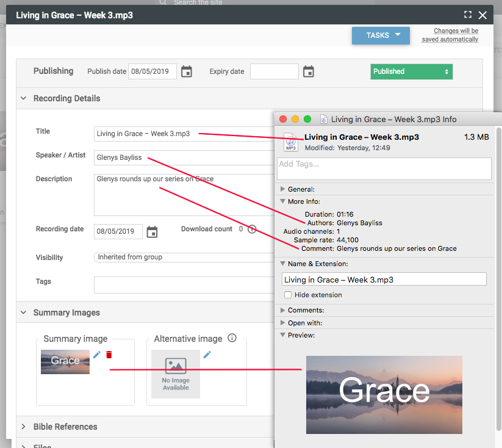502x448 pixels.
Task: Collapse the More Info section
Action: coord(282,201)
